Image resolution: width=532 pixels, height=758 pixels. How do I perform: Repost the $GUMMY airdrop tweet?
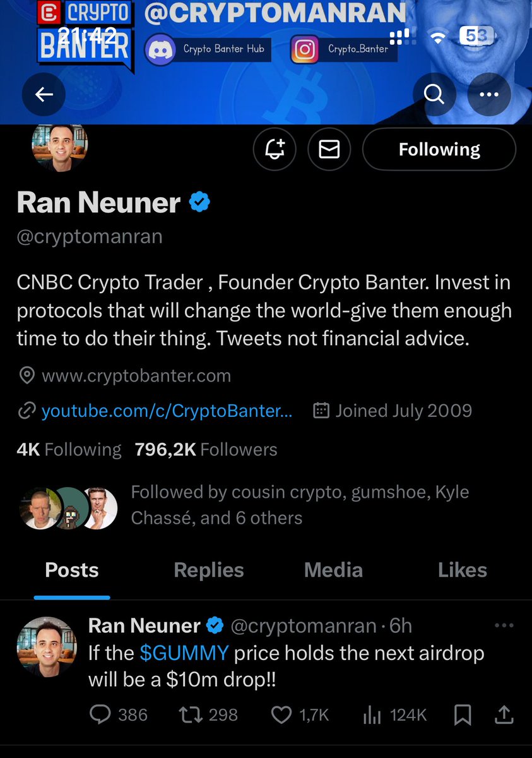click(x=208, y=714)
